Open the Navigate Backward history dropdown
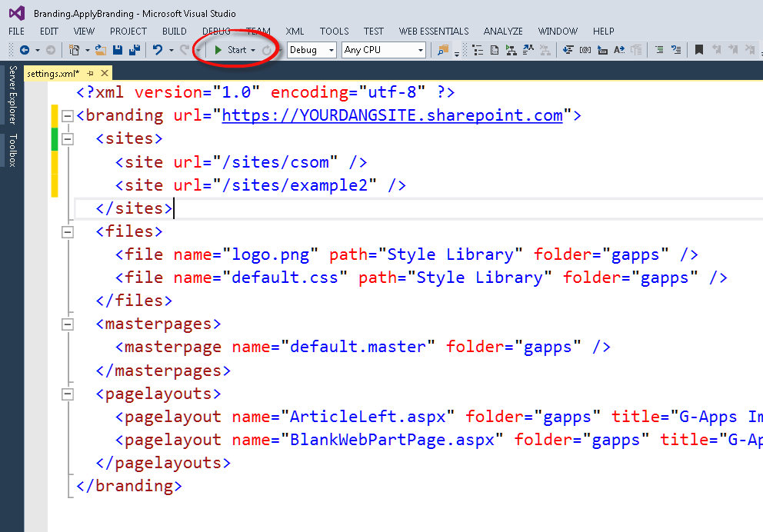763x532 pixels. coord(38,50)
